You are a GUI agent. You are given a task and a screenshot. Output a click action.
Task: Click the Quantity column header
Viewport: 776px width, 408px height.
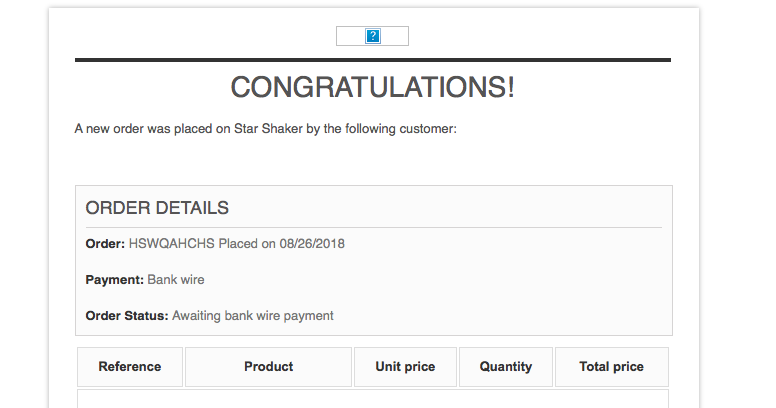coord(506,367)
